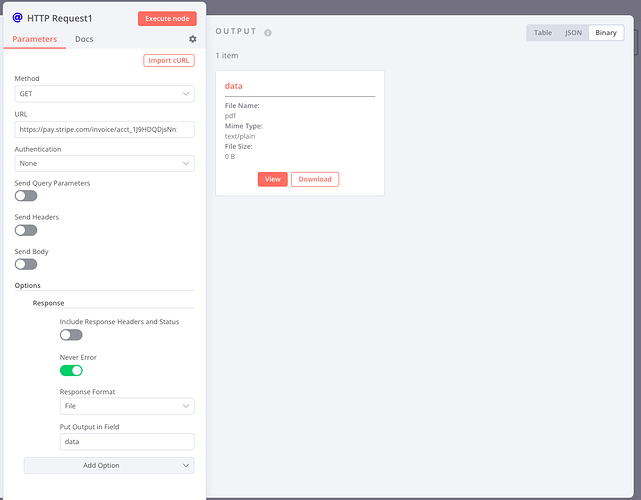Switch to the Parameters tab
The height and width of the screenshot is (500, 641).
[35, 39]
